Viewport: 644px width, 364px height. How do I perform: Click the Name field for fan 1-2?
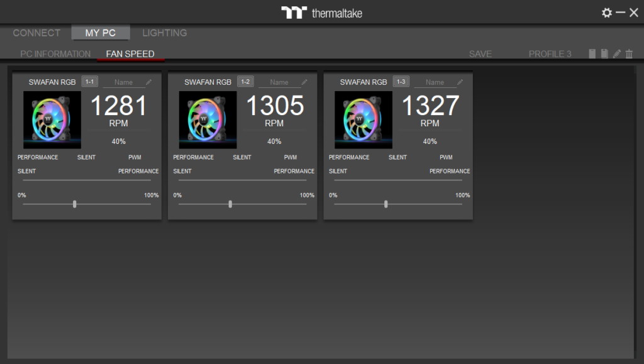coord(279,82)
